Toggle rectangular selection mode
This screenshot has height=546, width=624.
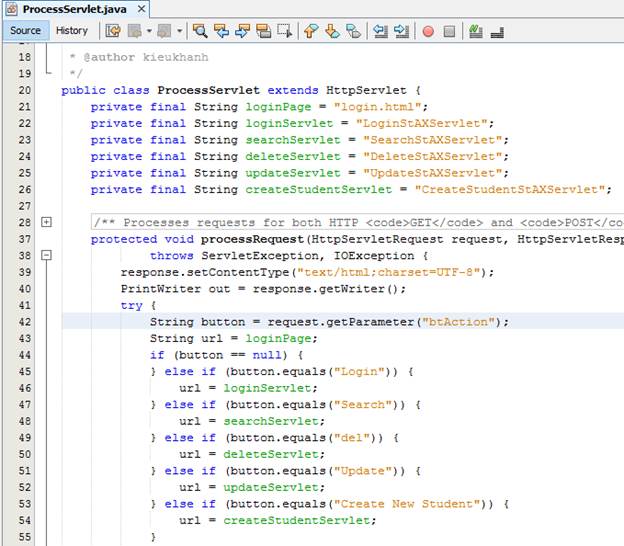[285, 31]
